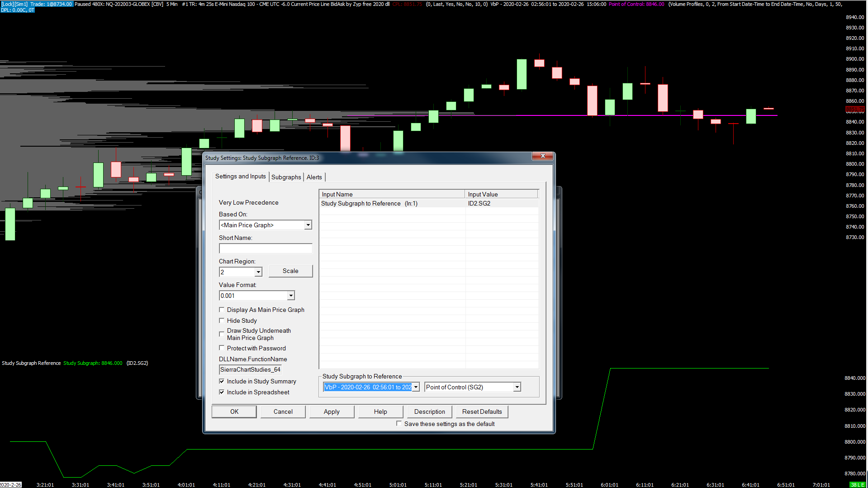The width and height of the screenshot is (868, 488).
Task: Click the Short Name input field
Action: 266,249
